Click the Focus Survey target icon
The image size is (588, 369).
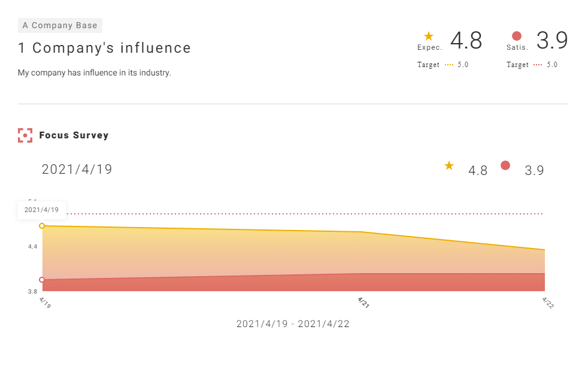tap(25, 135)
